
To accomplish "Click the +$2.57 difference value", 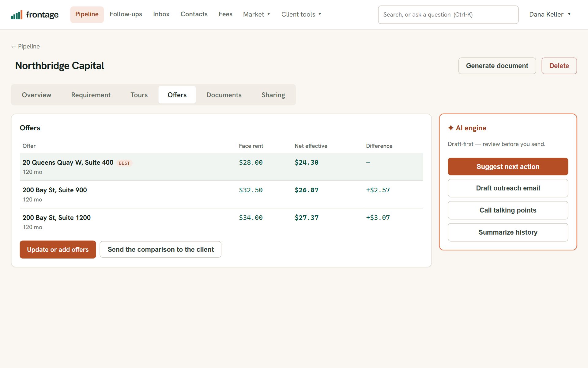I will pyautogui.click(x=378, y=190).
